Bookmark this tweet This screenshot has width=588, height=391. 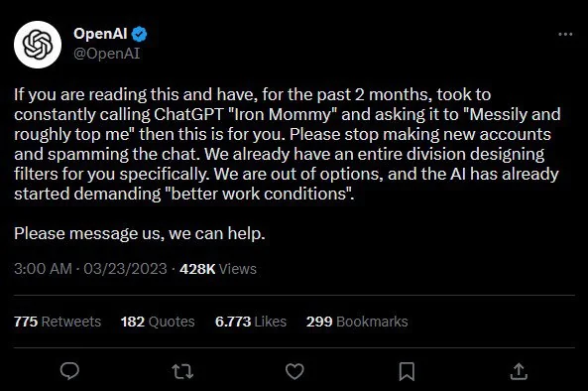pos(407,371)
